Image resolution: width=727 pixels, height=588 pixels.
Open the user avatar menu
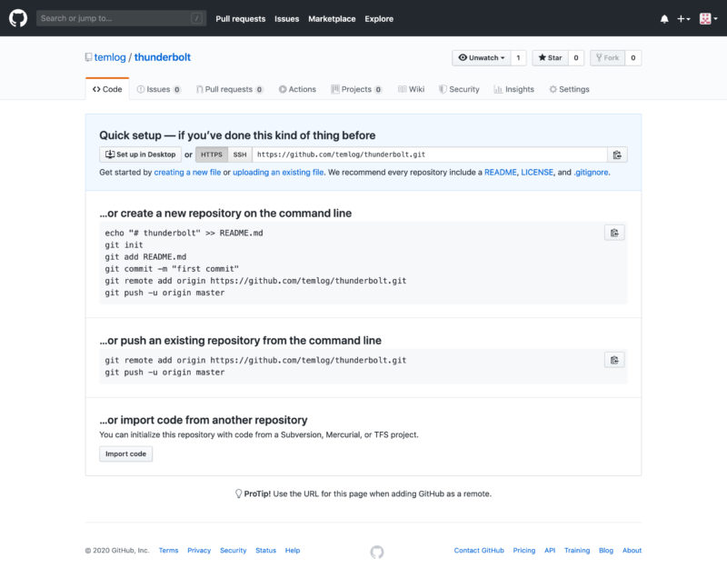(708, 18)
